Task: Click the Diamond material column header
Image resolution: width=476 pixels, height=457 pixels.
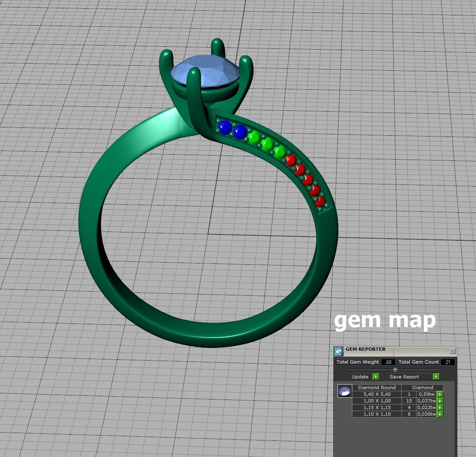Action: click(x=423, y=388)
